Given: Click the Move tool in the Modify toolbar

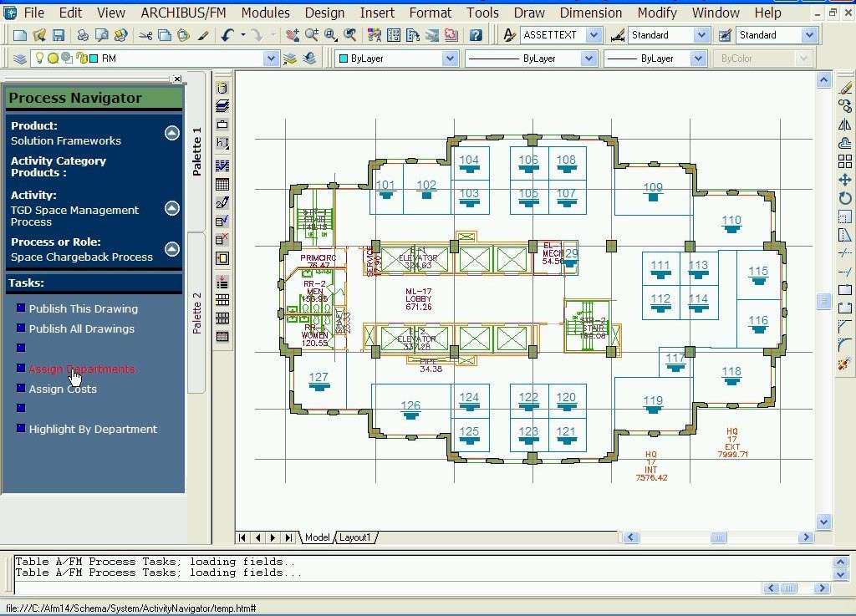Looking at the screenshot, I should pos(844,180).
